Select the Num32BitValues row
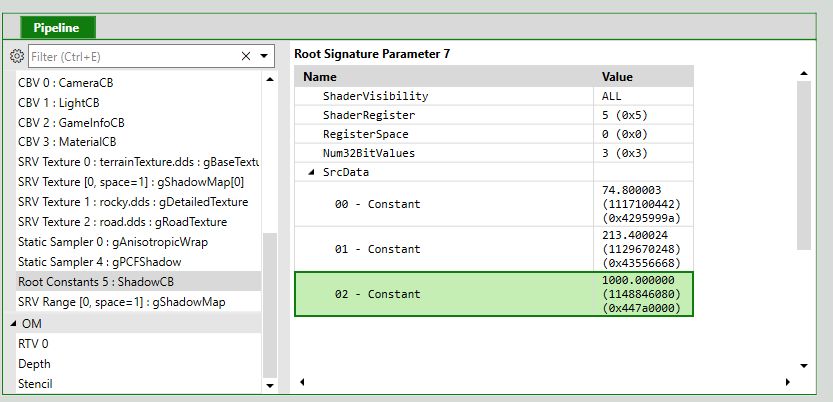 coord(494,153)
